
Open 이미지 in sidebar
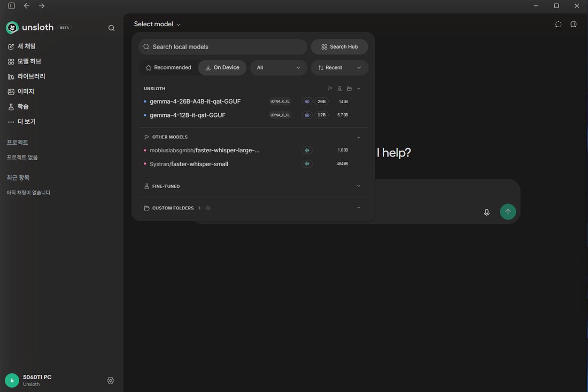click(x=21, y=91)
